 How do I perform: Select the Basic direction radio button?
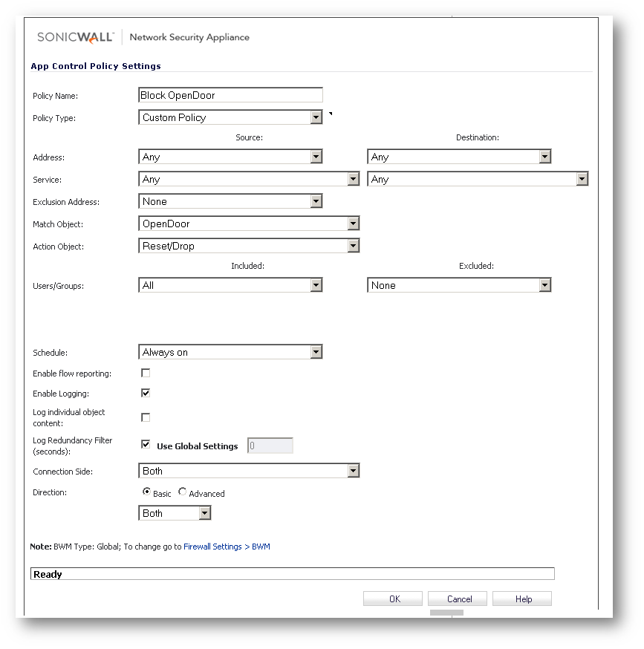(146, 492)
